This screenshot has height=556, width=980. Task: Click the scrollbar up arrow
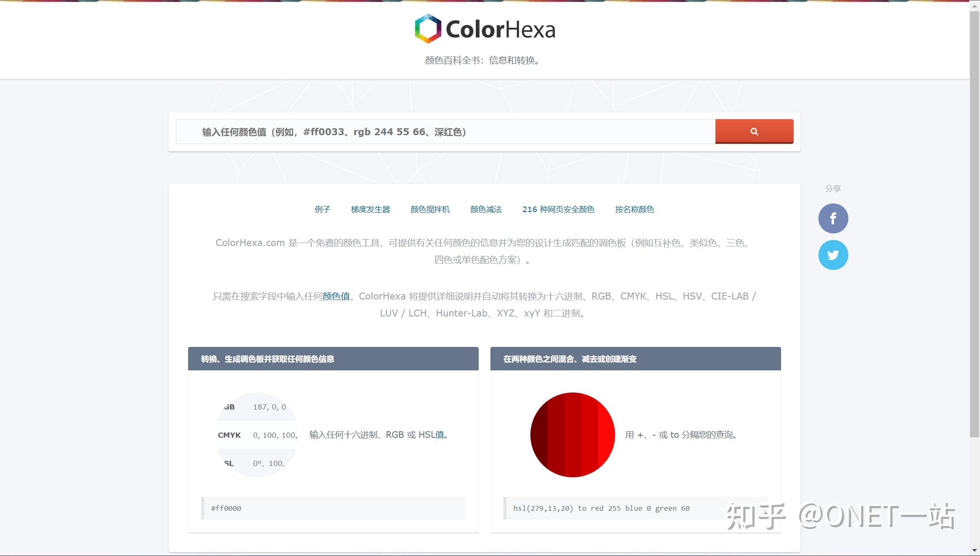(x=975, y=6)
